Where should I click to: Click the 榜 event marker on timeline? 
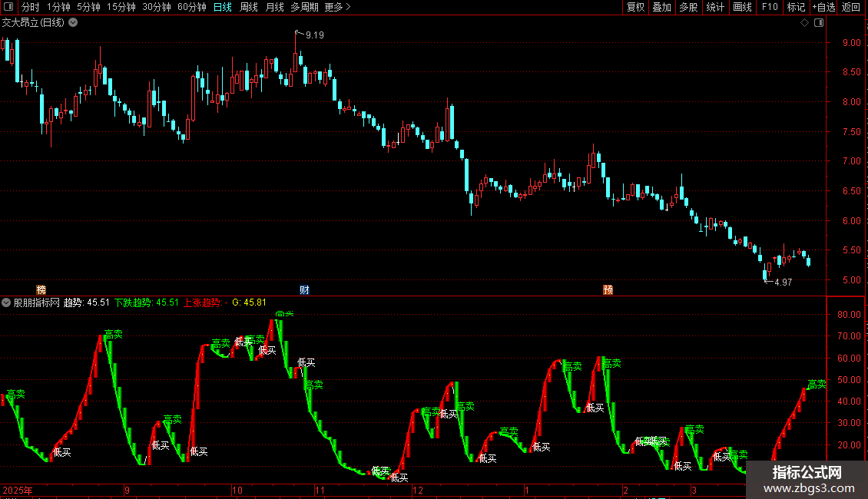(41, 290)
